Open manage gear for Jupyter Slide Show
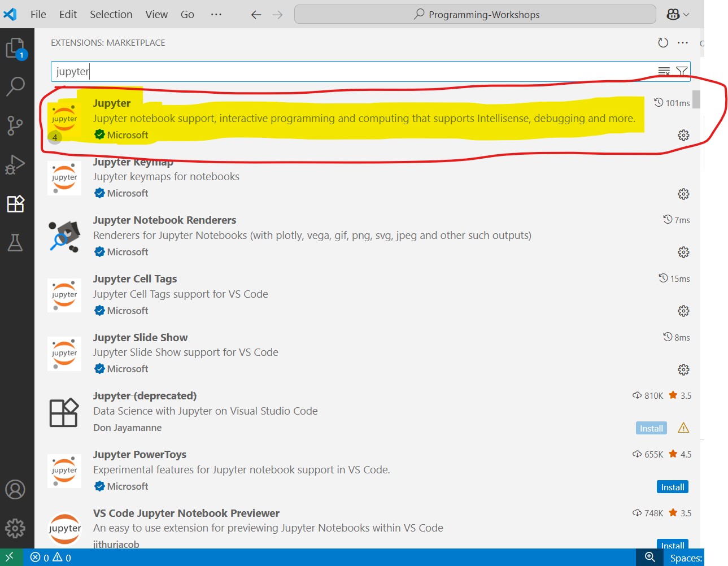Image resolution: width=728 pixels, height=566 pixels. (x=683, y=369)
